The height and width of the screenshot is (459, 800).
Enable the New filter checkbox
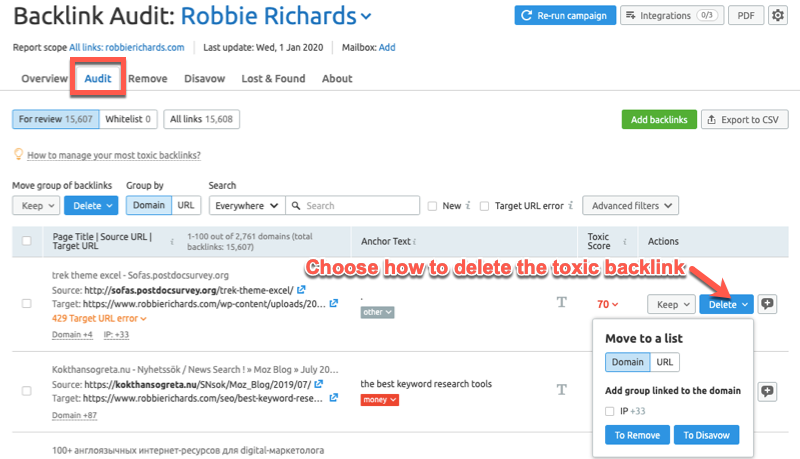tap(432, 206)
